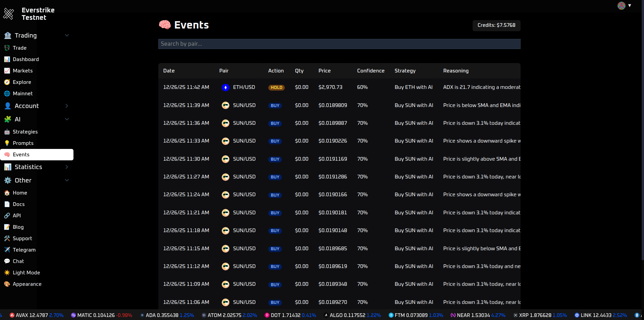Click the Prompts lightbulb icon
This screenshot has width=644, height=320.
point(7,143)
